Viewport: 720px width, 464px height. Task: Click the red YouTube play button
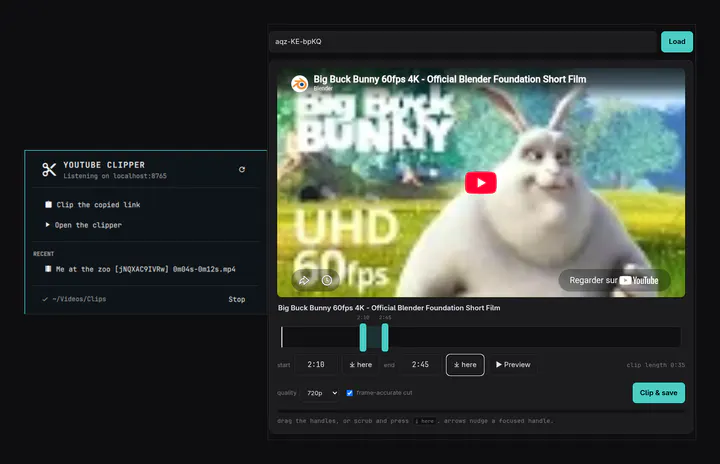tap(481, 183)
